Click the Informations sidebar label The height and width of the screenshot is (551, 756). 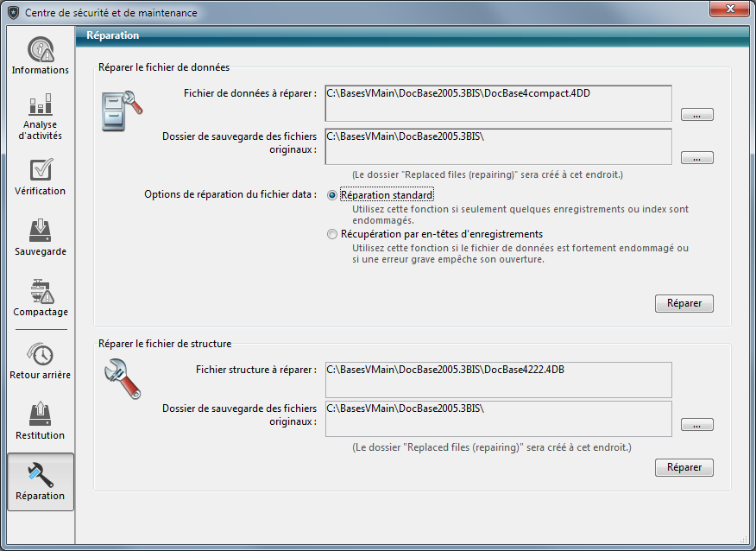coord(41,71)
